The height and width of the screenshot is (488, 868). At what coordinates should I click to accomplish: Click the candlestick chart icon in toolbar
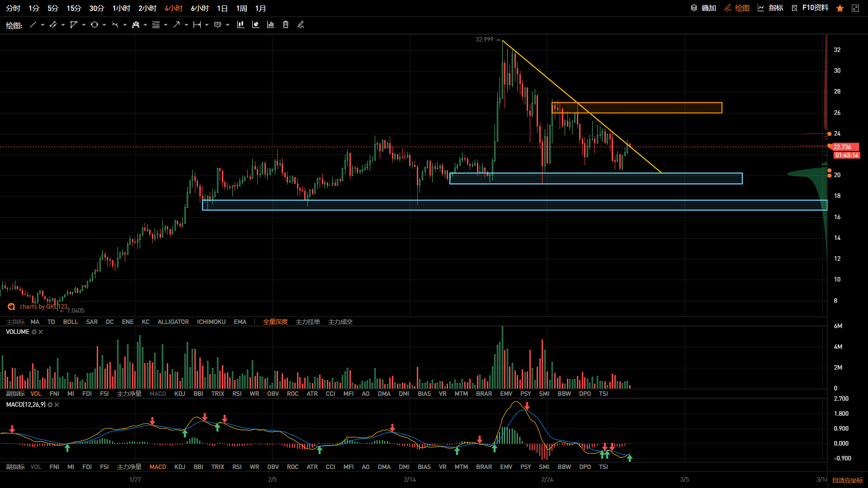[241, 25]
